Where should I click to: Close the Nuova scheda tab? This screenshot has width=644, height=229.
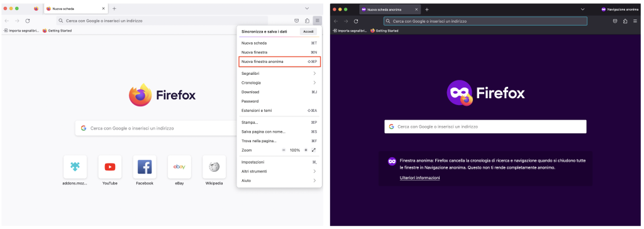(104, 9)
